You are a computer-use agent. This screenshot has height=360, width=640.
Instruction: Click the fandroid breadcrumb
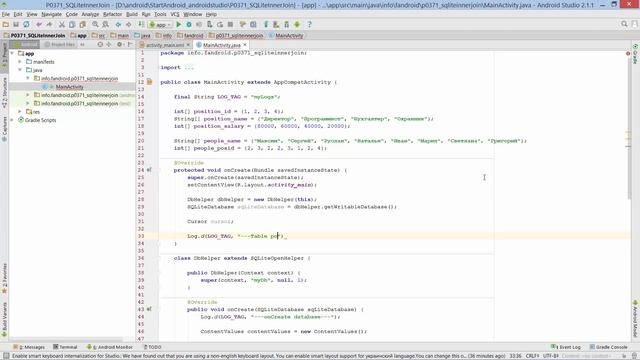tap(190, 36)
